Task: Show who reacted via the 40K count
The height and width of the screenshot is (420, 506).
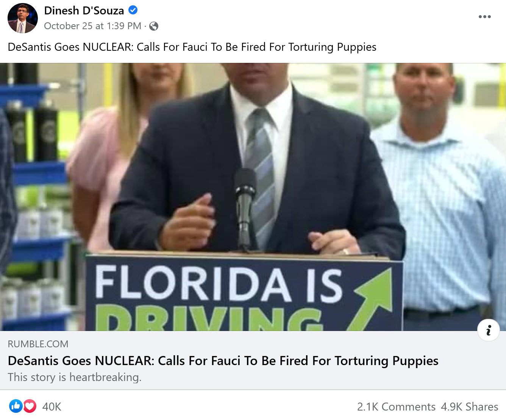Action: click(x=52, y=407)
